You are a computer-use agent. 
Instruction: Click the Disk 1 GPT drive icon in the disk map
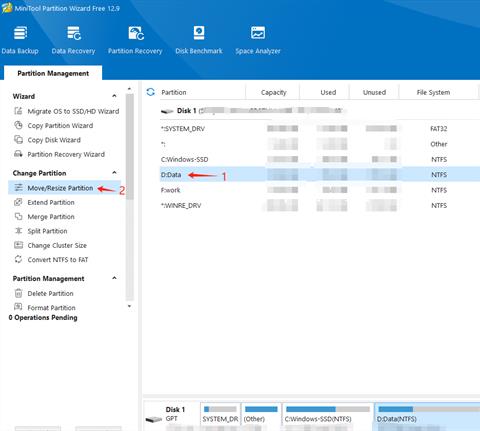154,419
